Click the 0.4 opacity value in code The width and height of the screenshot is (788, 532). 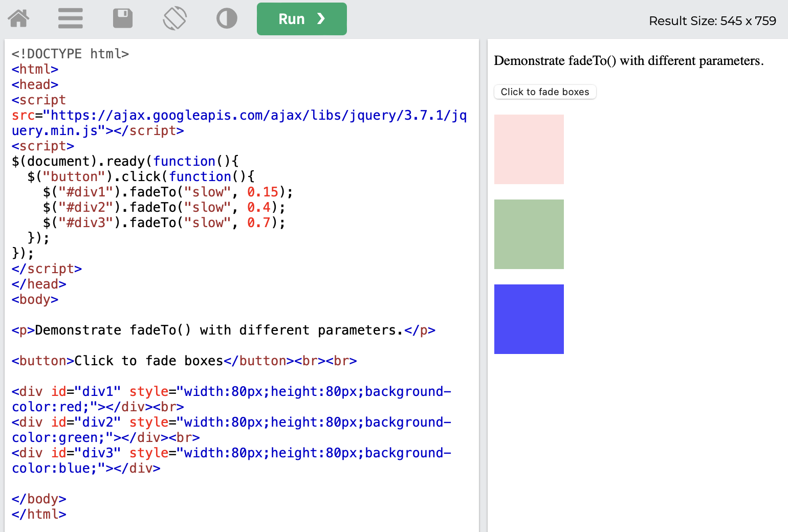coord(259,207)
